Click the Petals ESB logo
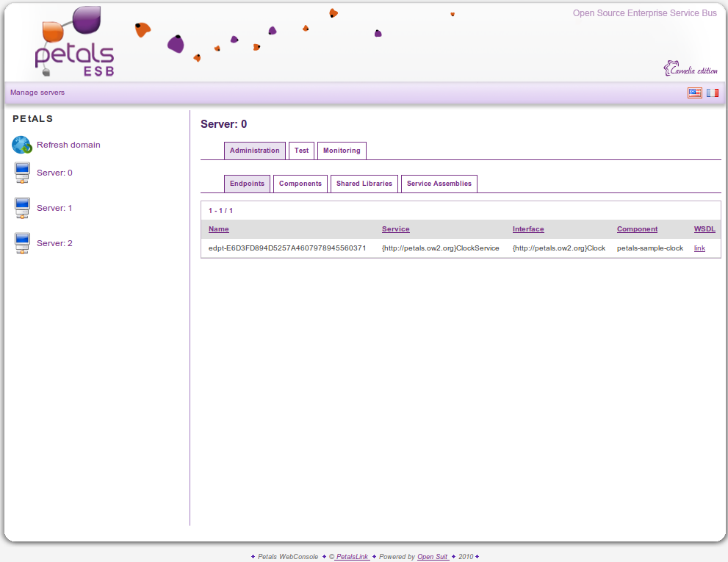This screenshot has height=562, width=728. point(75,44)
